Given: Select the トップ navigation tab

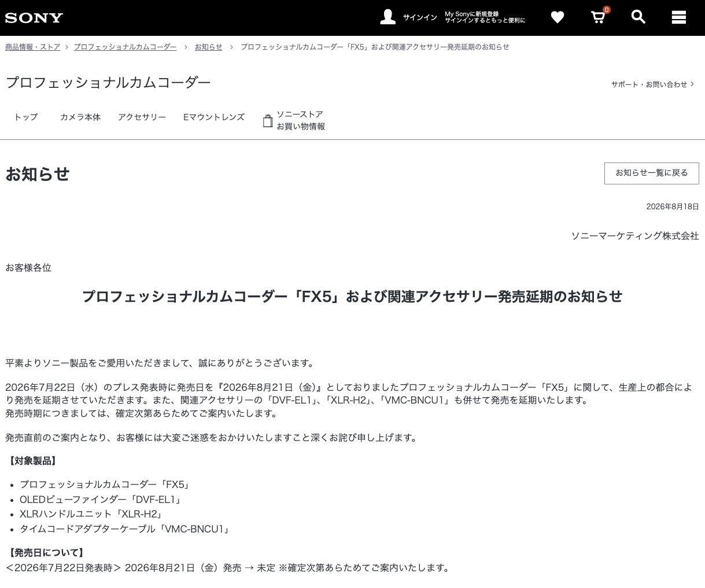Looking at the screenshot, I should 26,117.
